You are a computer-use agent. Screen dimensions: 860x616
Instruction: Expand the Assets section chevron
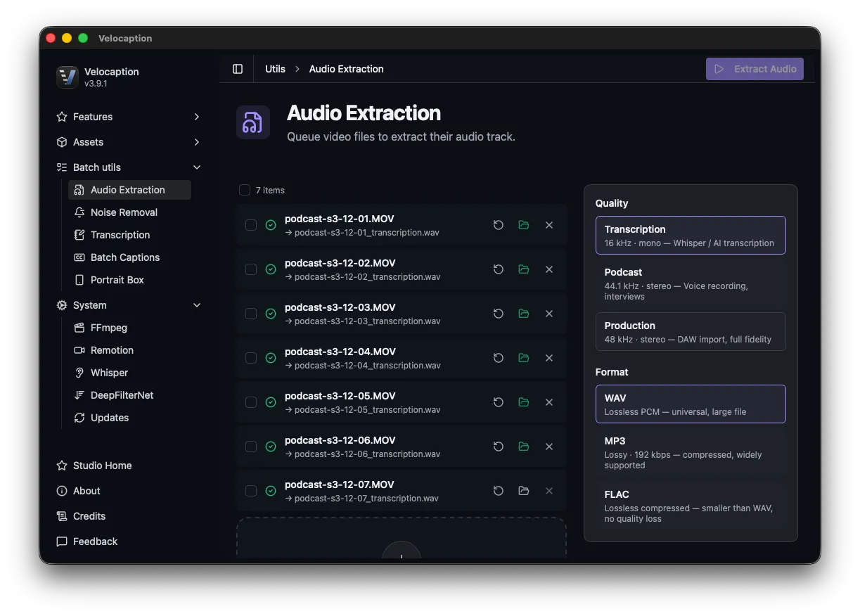197,142
